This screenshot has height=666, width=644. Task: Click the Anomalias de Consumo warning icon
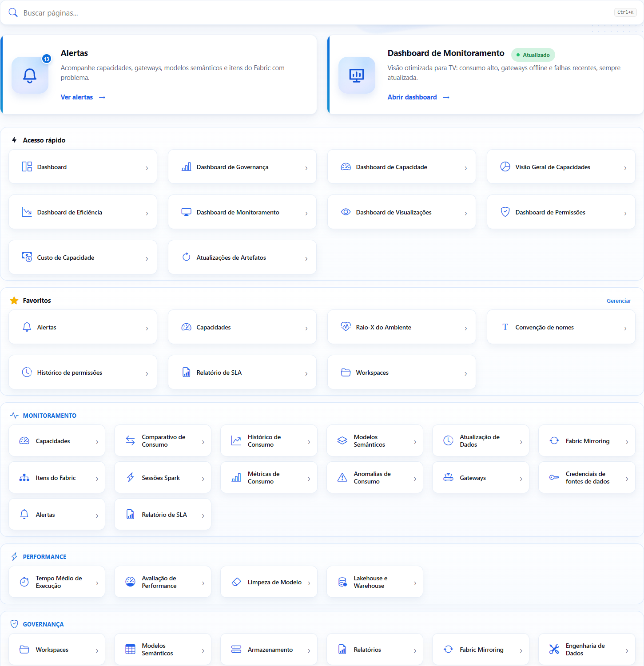pos(342,477)
